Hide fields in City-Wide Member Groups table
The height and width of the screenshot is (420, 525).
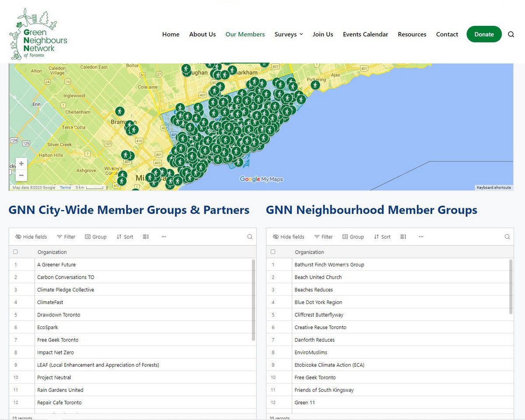31,237
